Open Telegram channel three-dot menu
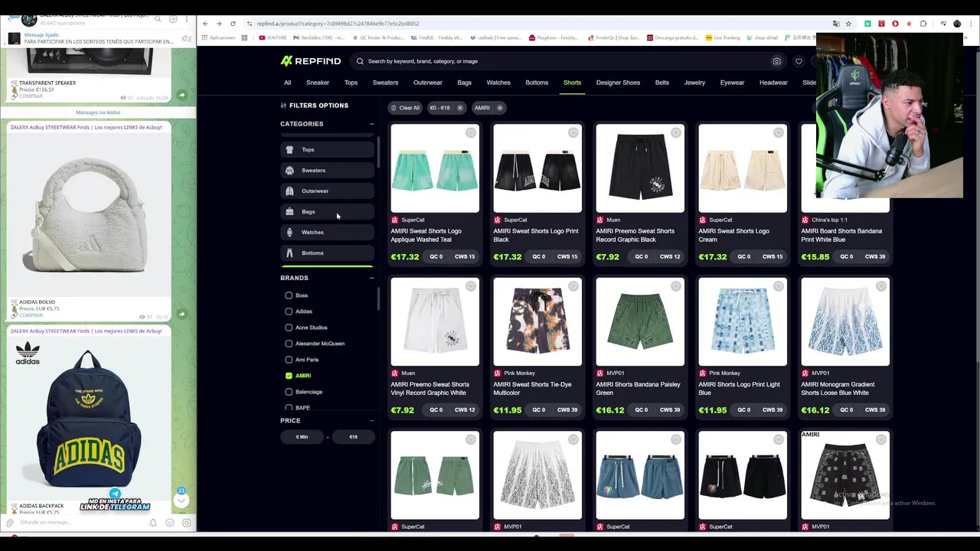 187,19
